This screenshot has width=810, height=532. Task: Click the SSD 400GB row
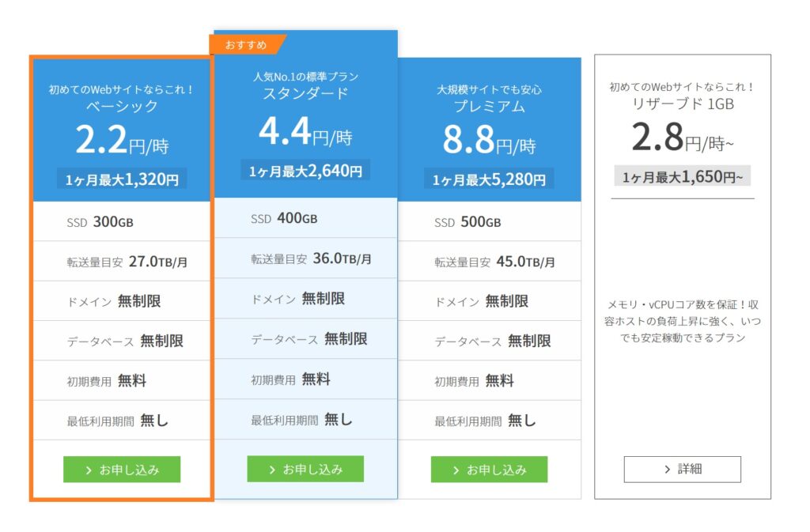pyautogui.click(x=305, y=217)
